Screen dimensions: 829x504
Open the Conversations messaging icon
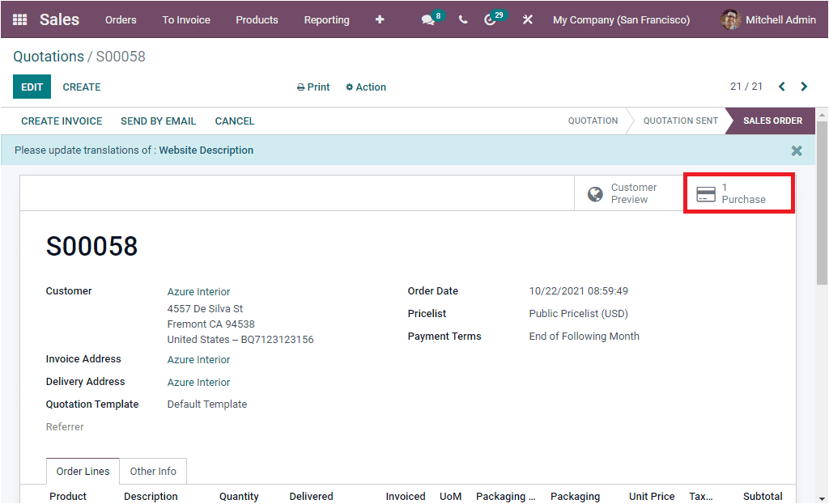point(430,19)
